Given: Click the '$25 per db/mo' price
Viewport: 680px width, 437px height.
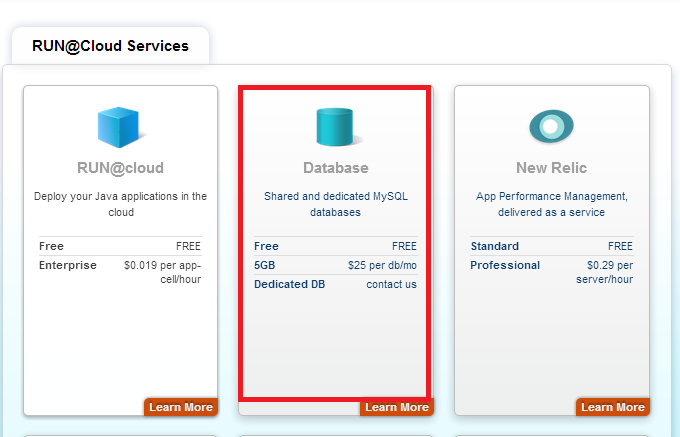Looking at the screenshot, I should coord(382,265).
